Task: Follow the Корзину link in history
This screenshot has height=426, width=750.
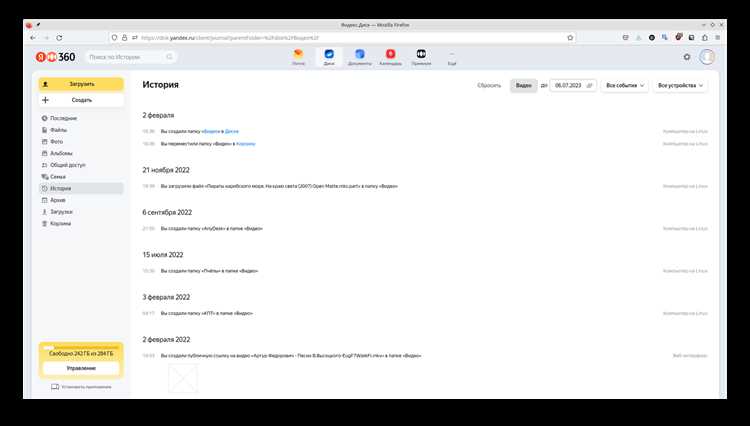Action: click(x=246, y=143)
